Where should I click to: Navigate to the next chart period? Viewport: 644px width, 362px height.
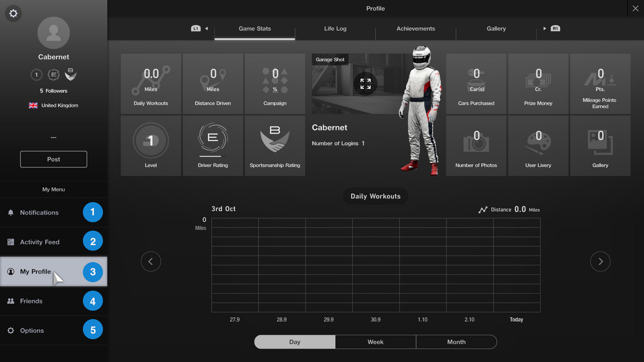coord(600,261)
